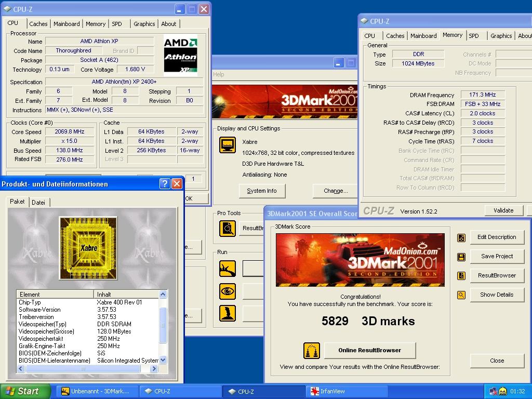Open the About tab in left CPU-Z

pos(169,24)
